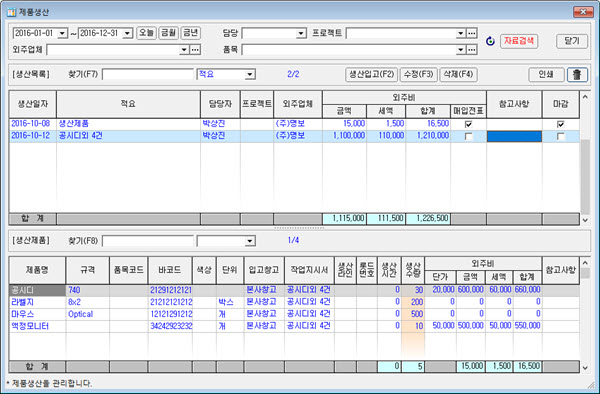
Task: Click the 적요 column header
Action: pos(128,104)
